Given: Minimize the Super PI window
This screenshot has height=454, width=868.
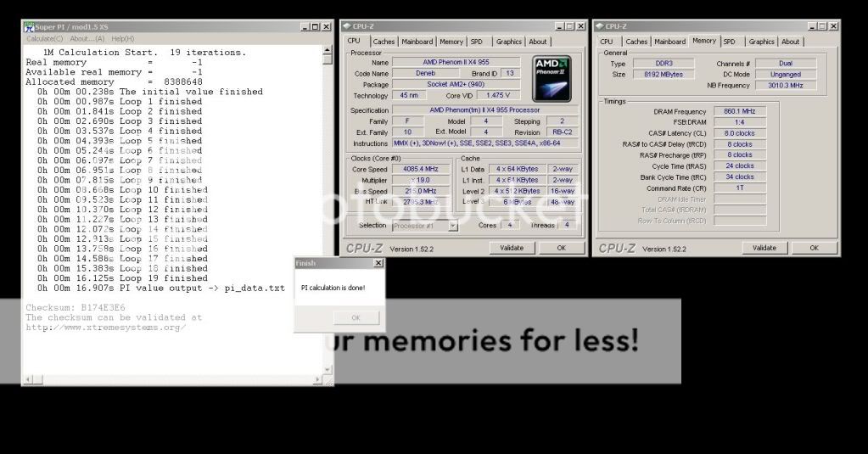Looking at the screenshot, I should (305, 26).
